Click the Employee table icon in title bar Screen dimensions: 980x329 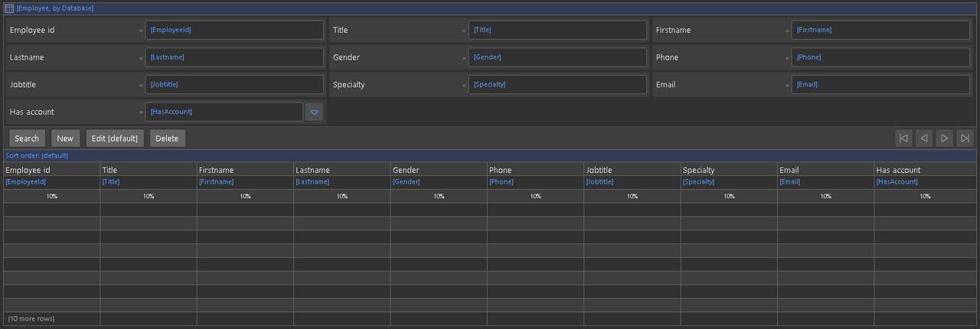click(9, 8)
